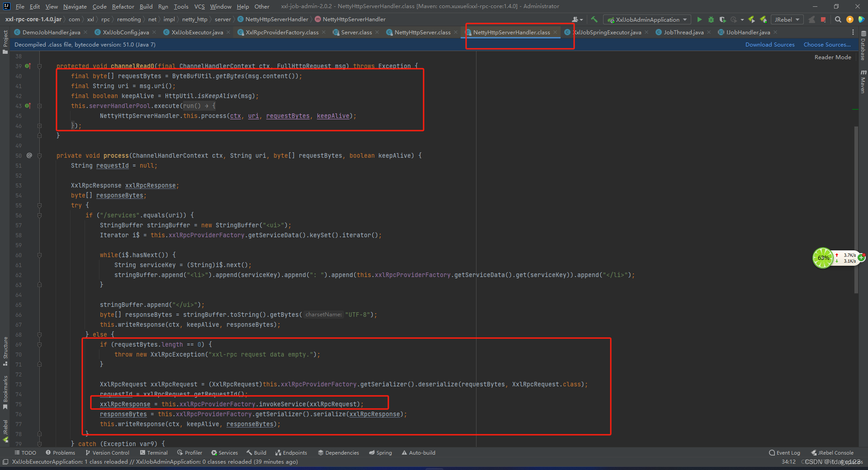Collapse the process method fold at line 50
The width and height of the screenshot is (868, 470).
pos(39,155)
